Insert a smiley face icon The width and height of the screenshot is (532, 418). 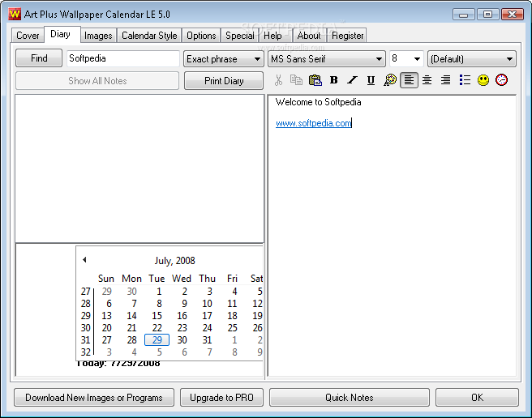(483, 80)
